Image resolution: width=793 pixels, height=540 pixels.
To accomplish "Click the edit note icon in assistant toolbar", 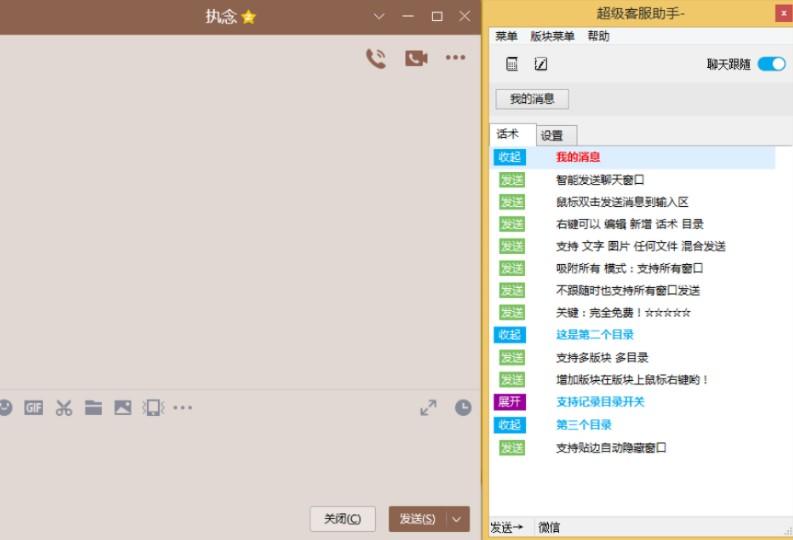I will [541, 64].
